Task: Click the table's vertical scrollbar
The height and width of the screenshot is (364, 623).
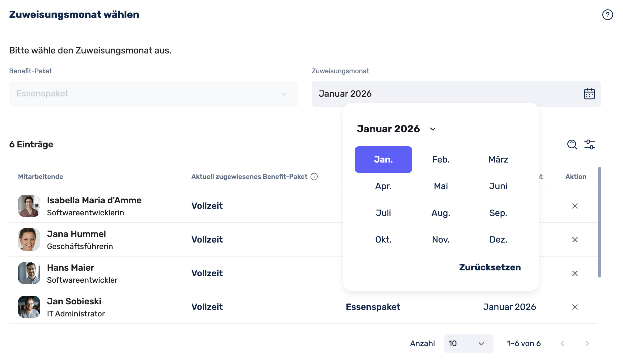Action: [600, 222]
